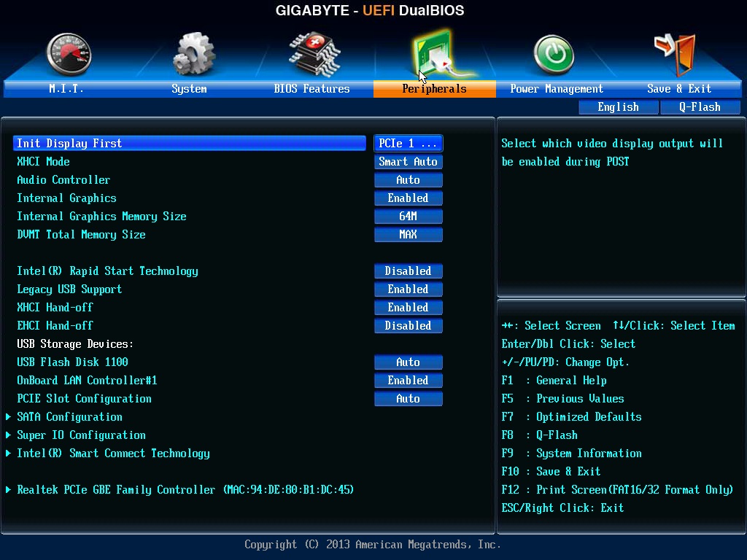This screenshot has width=747, height=560.
Task: Open PCIE Slot Configuration Auto option
Action: coord(409,399)
